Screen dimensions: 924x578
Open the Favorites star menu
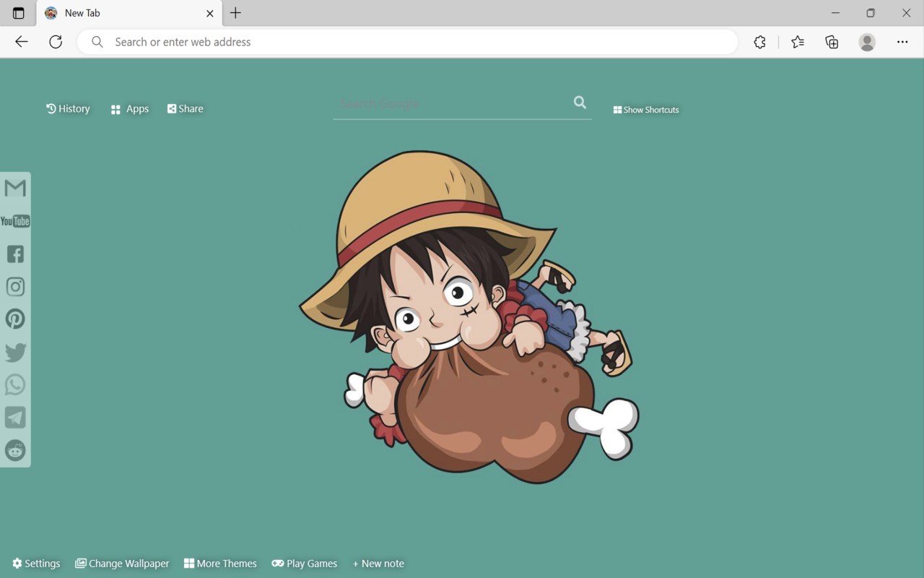[798, 42]
